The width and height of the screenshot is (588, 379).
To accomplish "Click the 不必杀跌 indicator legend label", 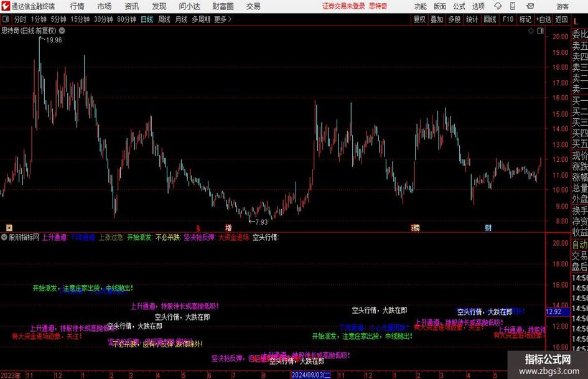I will pyautogui.click(x=168, y=238).
